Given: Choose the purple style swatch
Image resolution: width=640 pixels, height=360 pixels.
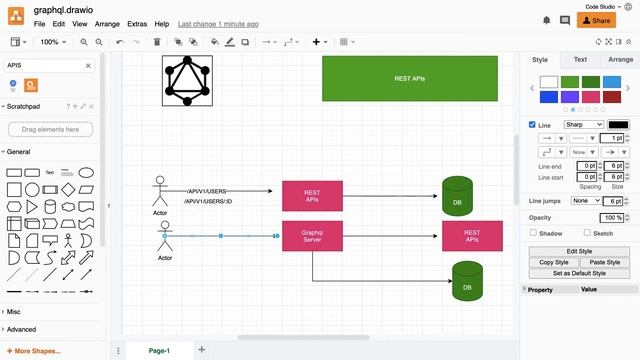Looking at the screenshot, I should [570, 97].
